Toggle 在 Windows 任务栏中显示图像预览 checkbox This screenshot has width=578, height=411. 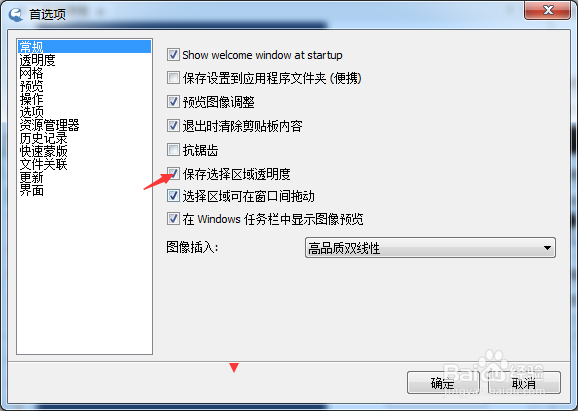173,219
